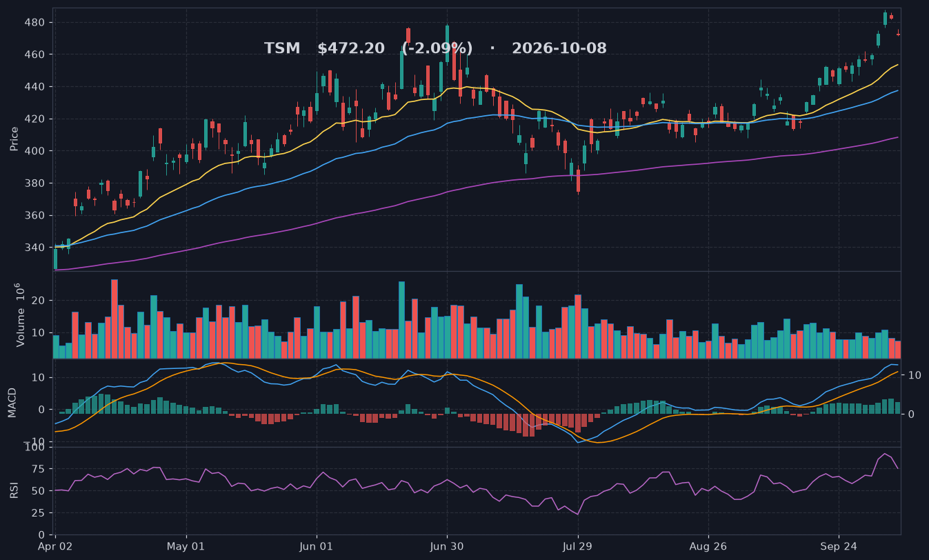Viewport: 929px width, 560px height.
Task: Click the 380 price axis tick
Action: 34,183
